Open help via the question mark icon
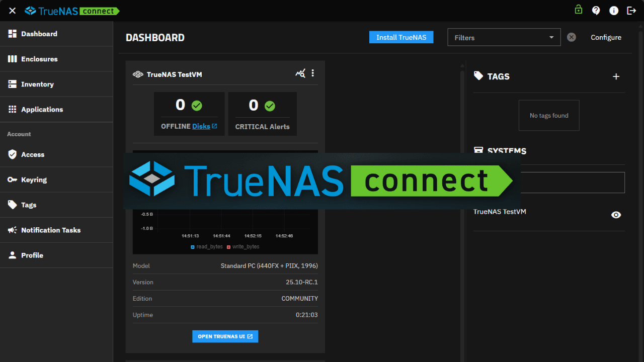The width and height of the screenshot is (644, 362). pos(596,11)
